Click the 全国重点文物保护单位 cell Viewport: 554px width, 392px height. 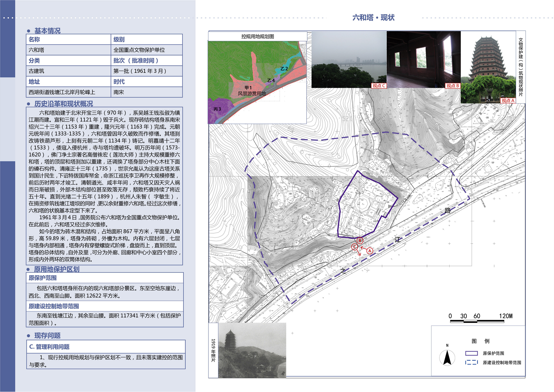pos(147,50)
